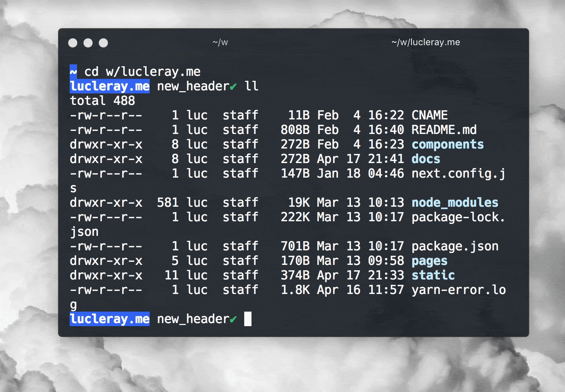Screen dimensions: 565x392
Task: Click the 'cd w/lucleray.me' command text
Action: point(142,72)
